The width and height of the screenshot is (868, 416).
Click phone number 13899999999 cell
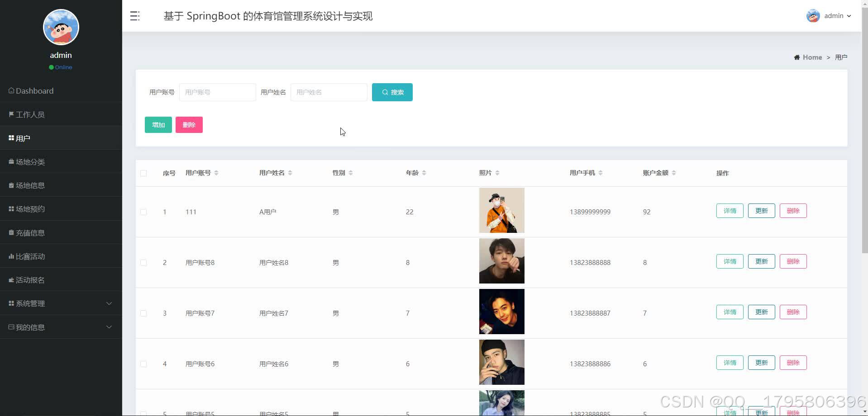coord(590,212)
